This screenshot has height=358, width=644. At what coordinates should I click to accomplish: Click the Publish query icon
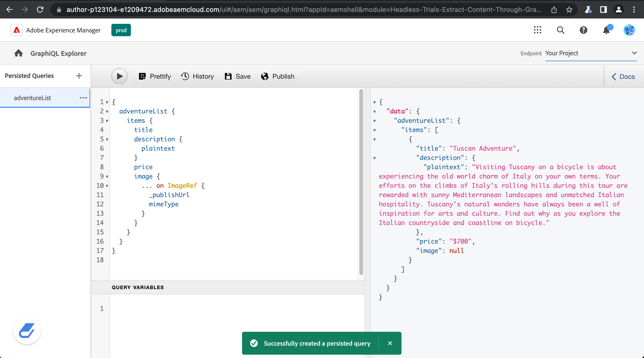(265, 76)
